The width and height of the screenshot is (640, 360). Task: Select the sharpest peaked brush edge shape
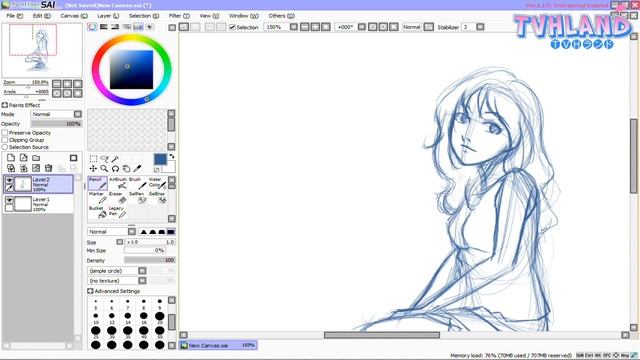(x=144, y=232)
